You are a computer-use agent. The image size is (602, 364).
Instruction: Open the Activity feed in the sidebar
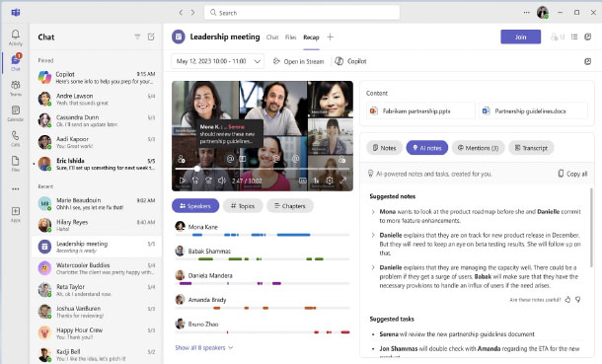16,37
